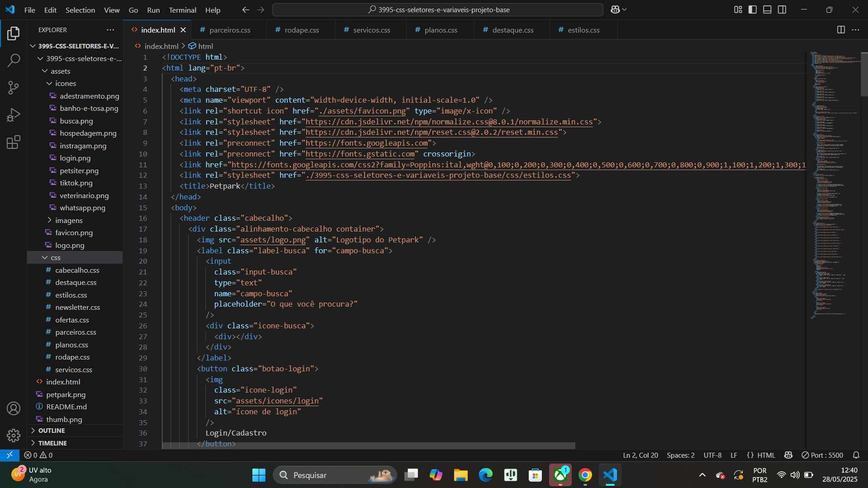Open the Selection menu
The width and height of the screenshot is (868, 488).
pos(80,10)
